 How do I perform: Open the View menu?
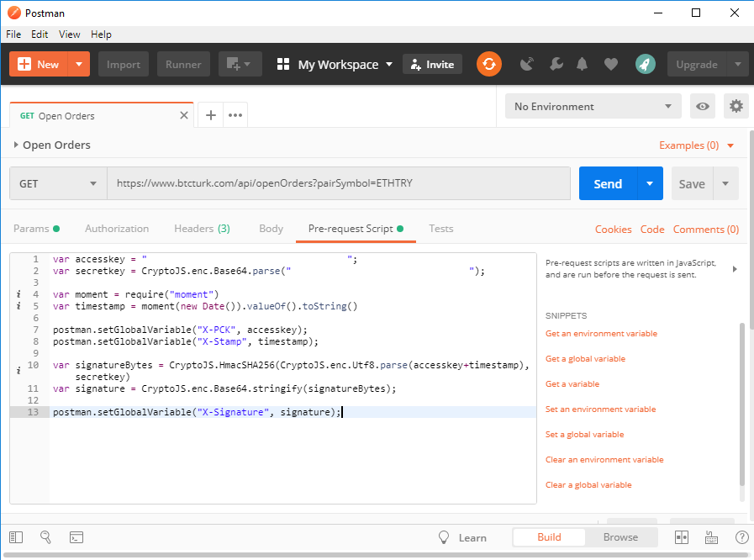tap(70, 34)
